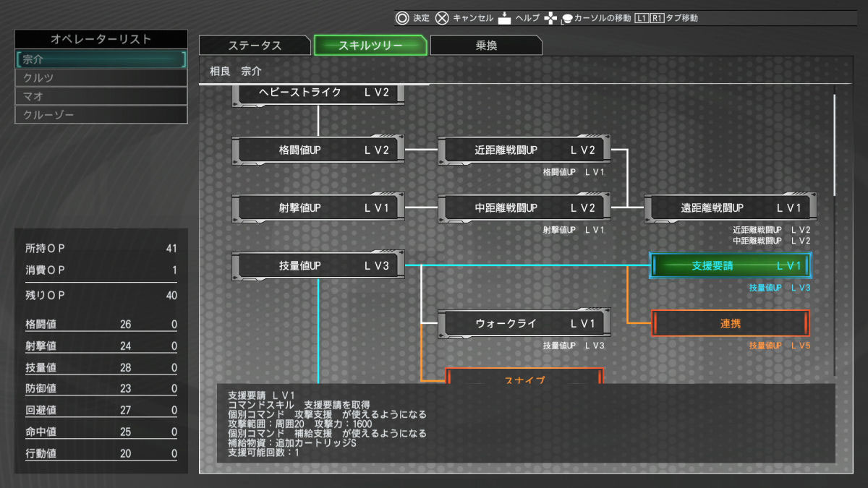Screen dimensions: 868x488
Task: Click the cross キャンセル cancel icon
Action: point(442,18)
